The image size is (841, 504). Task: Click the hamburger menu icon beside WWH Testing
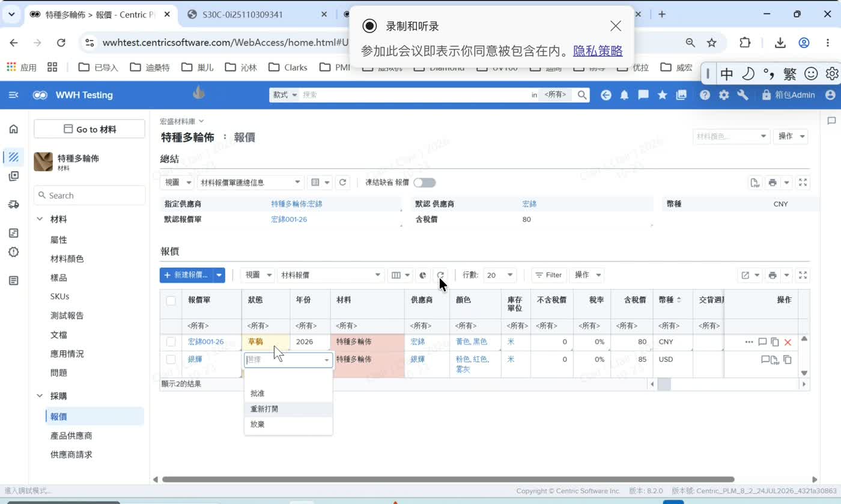click(x=13, y=95)
